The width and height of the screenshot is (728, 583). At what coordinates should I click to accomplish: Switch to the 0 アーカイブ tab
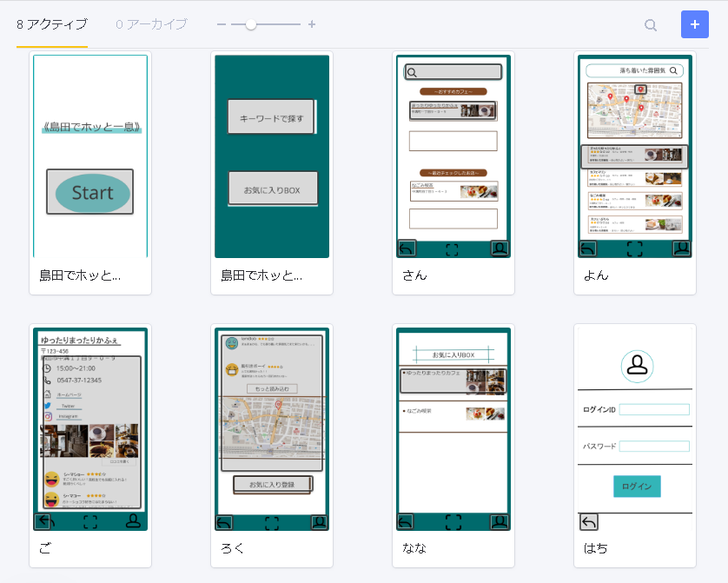(x=151, y=24)
